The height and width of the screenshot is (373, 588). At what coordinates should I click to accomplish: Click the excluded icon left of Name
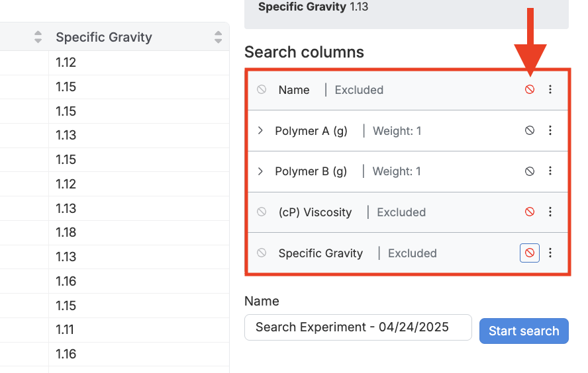point(262,89)
